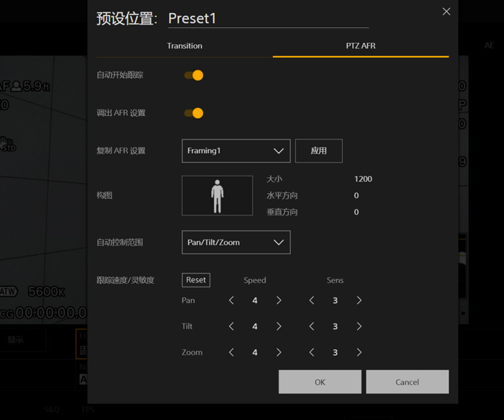Viewport: 504px width, 420px height.
Task: Toggle the 自动开始跟踪 switch
Action: [x=194, y=76]
